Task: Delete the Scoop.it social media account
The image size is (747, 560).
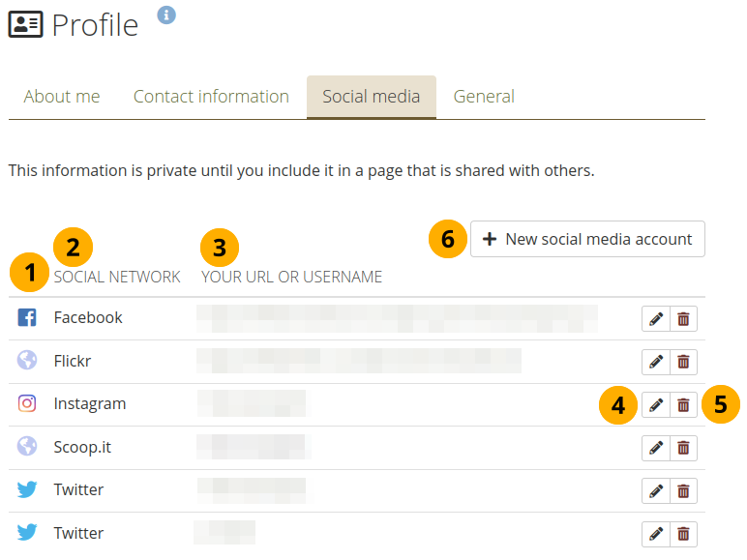Action: click(x=683, y=447)
